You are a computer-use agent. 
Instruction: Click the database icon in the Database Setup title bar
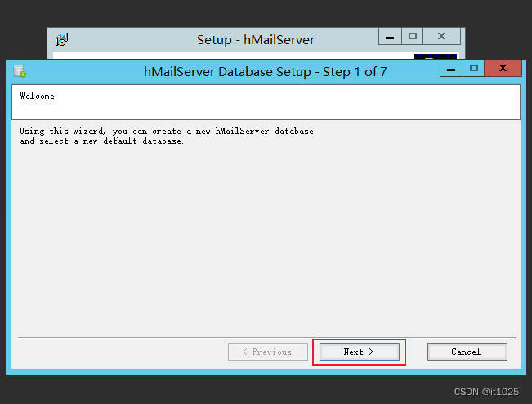(x=20, y=71)
